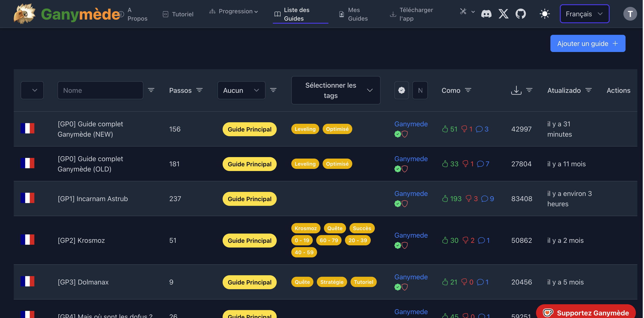Open the Aucun category dropdown
The image size is (644, 318).
click(x=241, y=90)
